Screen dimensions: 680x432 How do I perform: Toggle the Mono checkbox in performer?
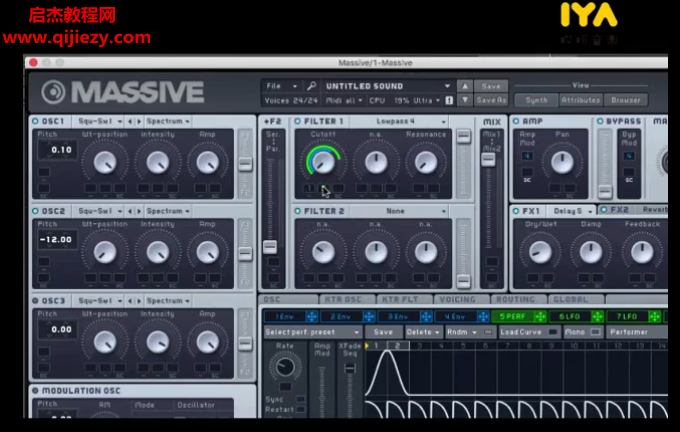596,332
